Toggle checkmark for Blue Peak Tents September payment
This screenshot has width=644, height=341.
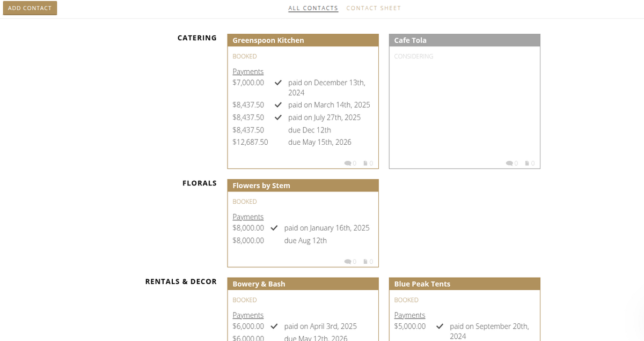click(440, 326)
